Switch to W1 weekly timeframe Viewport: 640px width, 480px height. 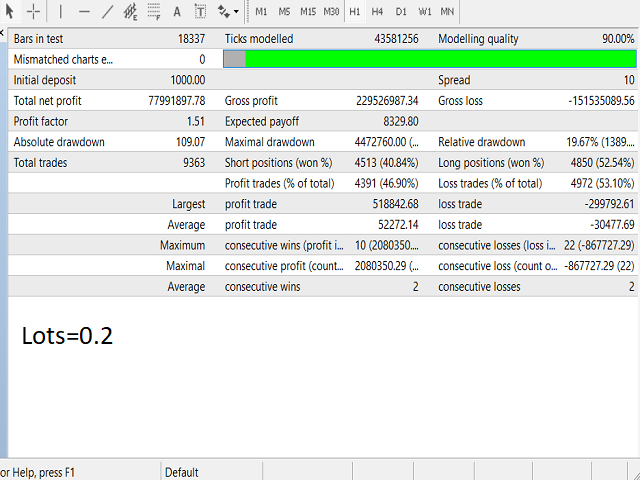(424, 11)
